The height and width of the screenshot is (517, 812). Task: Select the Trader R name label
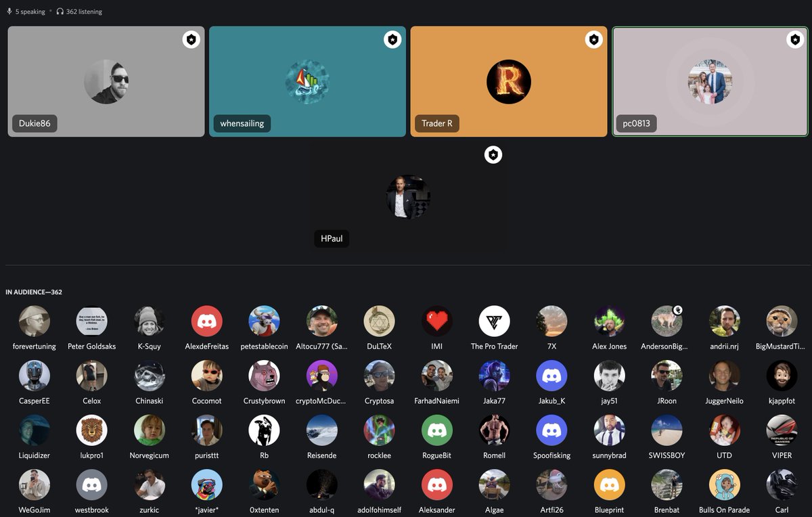tap(437, 124)
